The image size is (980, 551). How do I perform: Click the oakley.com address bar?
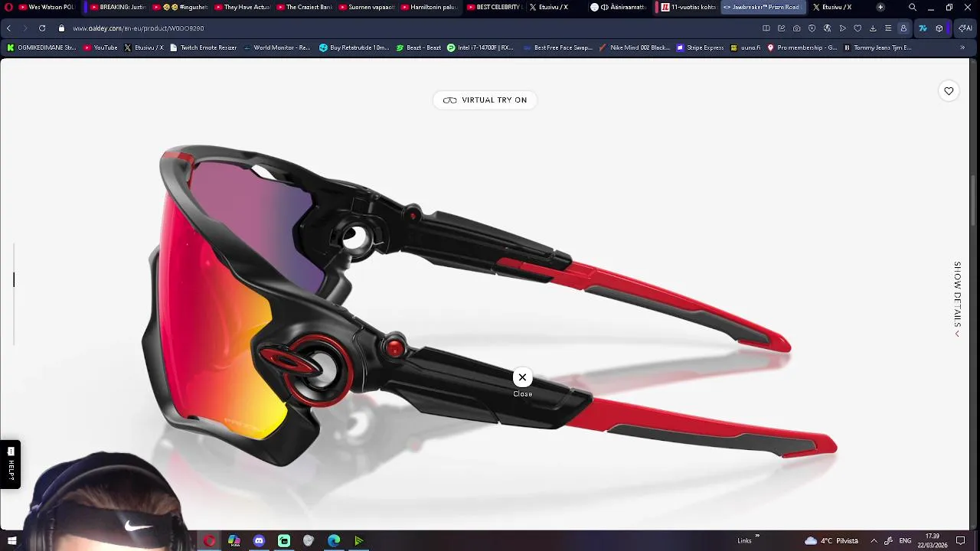[x=138, y=28]
